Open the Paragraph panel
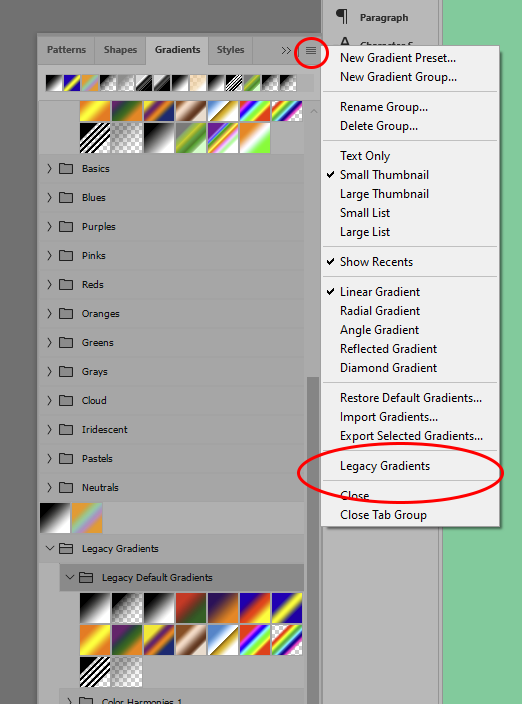Screen dimensions: 522x704 coord(384,18)
